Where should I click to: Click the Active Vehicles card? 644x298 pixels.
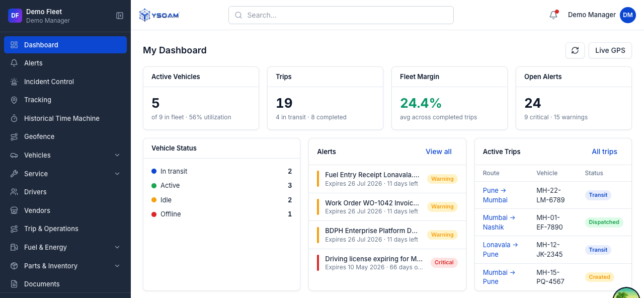(201, 98)
